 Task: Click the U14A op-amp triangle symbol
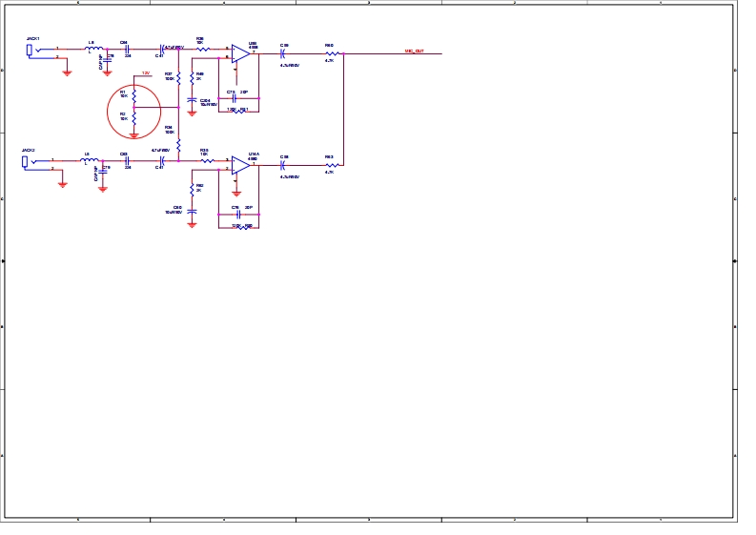point(240,164)
